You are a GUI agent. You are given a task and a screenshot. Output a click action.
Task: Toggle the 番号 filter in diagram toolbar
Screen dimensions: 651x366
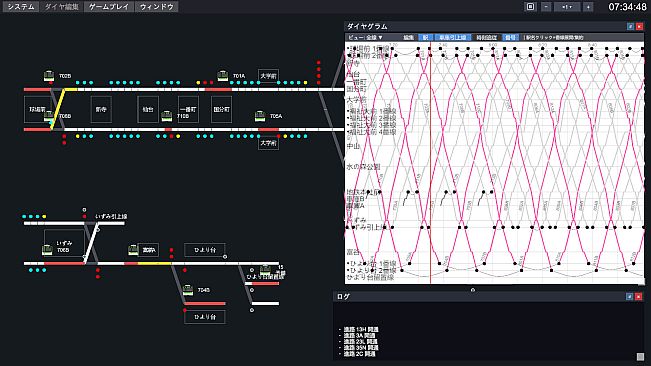pyautogui.click(x=510, y=37)
